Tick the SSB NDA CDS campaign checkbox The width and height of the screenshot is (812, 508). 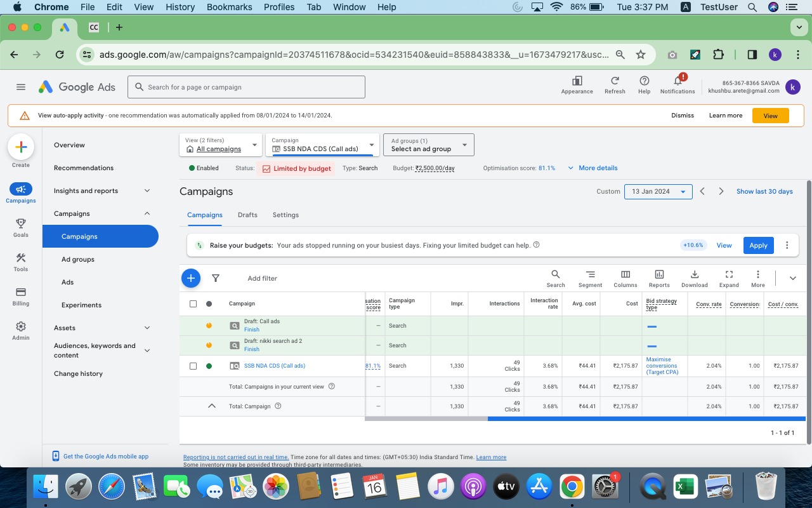click(193, 366)
